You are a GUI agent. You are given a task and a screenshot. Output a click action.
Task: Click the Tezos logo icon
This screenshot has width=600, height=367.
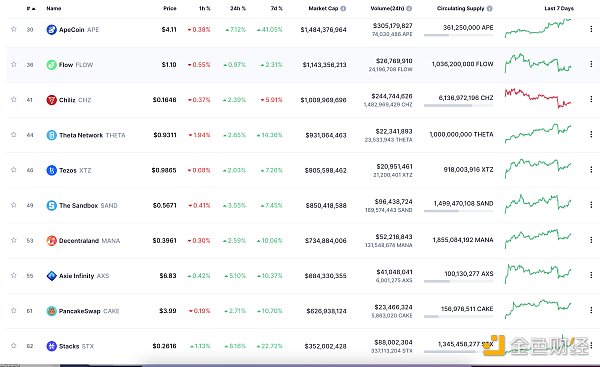coord(51,170)
